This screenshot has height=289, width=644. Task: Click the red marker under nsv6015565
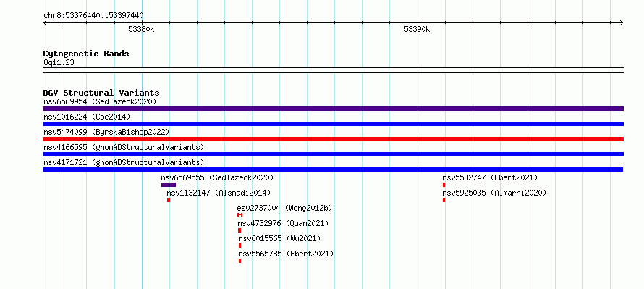click(x=240, y=246)
